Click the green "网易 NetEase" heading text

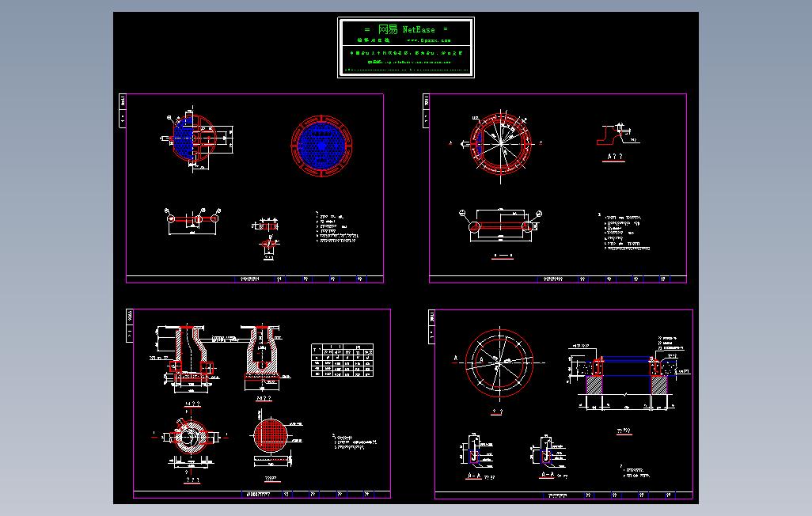pos(407,29)
